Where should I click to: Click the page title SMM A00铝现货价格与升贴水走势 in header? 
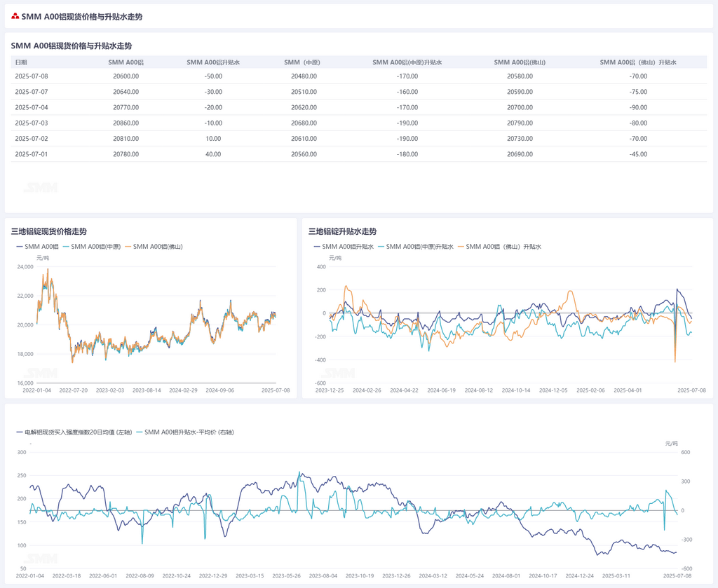(82, 17)
